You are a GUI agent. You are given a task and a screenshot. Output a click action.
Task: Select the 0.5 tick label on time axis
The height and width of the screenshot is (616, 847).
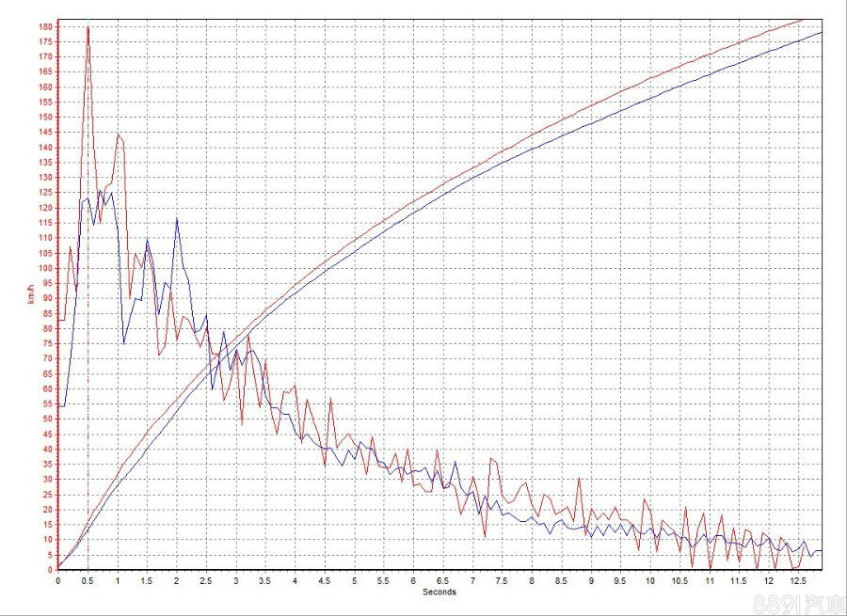[88, 580]
